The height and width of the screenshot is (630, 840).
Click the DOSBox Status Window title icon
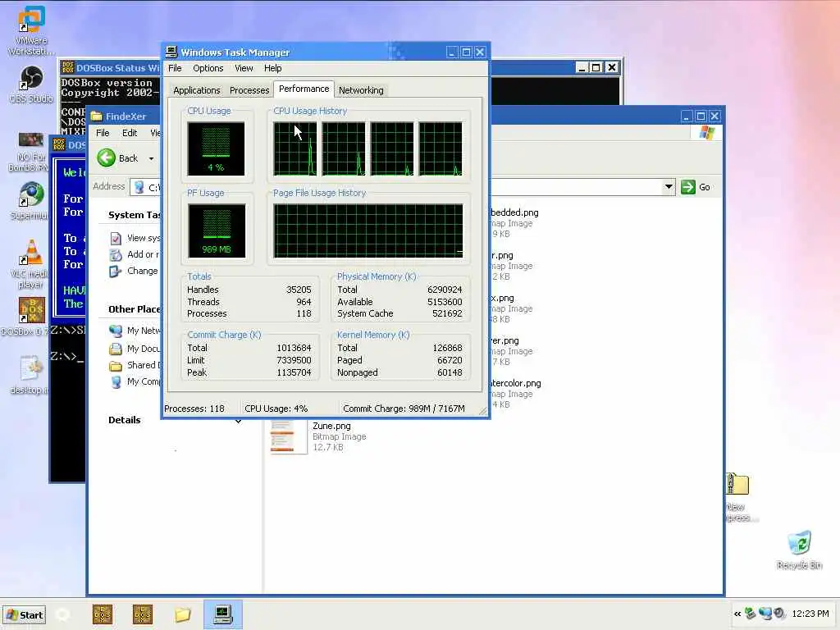[67, 68]
